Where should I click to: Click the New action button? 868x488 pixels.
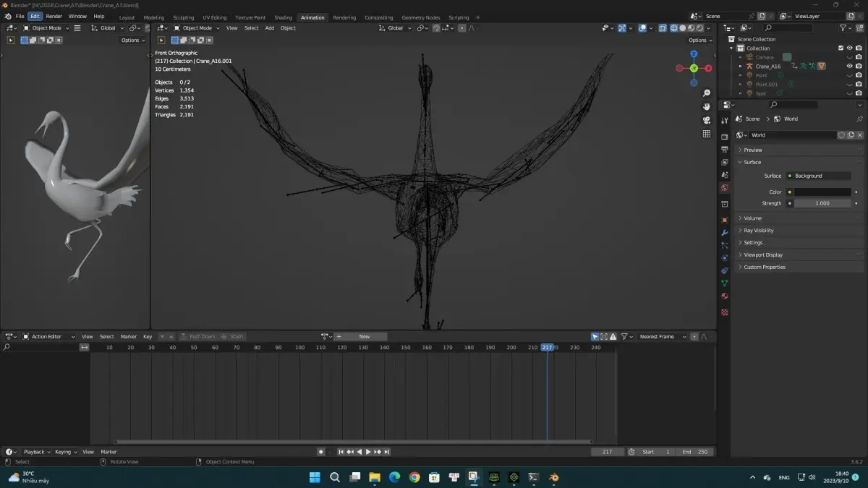[364, 336]
